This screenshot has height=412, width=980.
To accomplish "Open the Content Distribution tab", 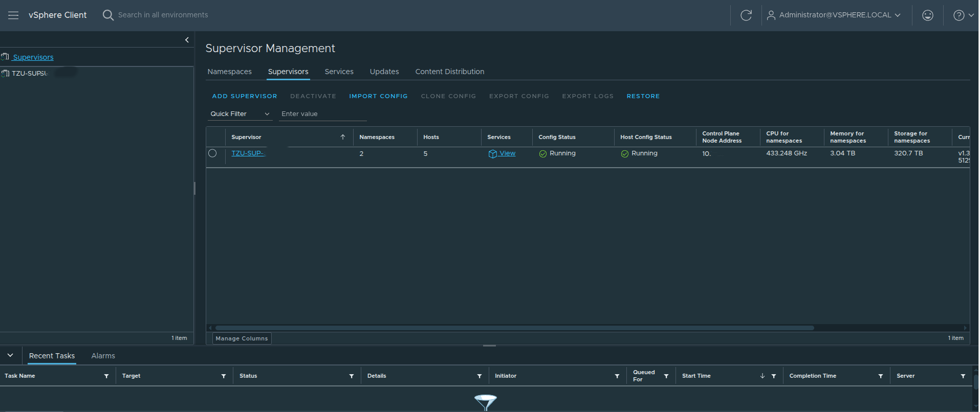I will point(450,72).
